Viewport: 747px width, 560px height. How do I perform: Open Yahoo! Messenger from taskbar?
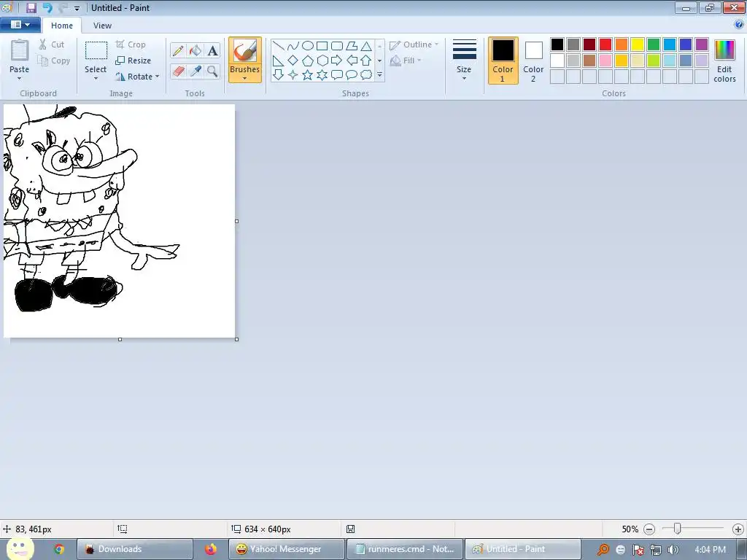pos(286,549)
